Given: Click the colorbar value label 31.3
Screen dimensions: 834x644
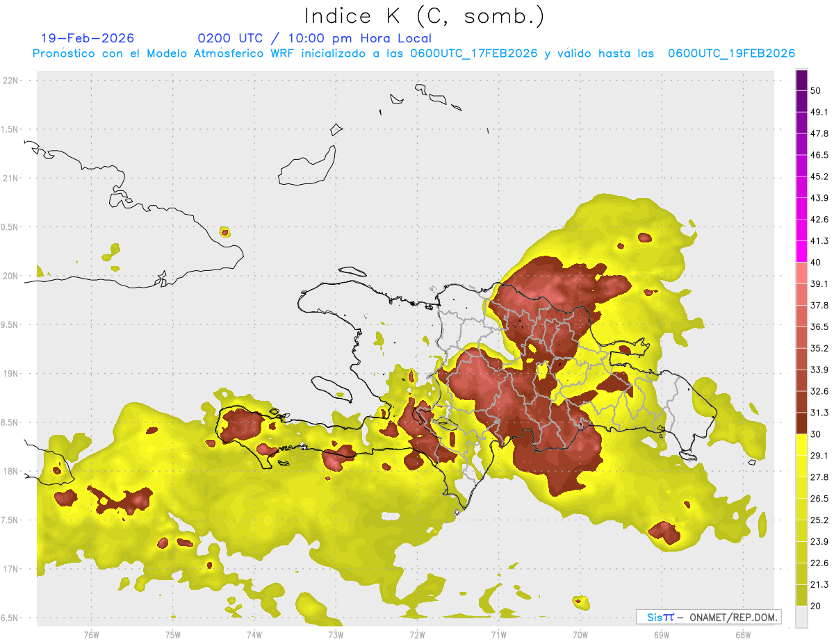Looking at the screenshot, I should pyautogui.click(x=819, y=413).
